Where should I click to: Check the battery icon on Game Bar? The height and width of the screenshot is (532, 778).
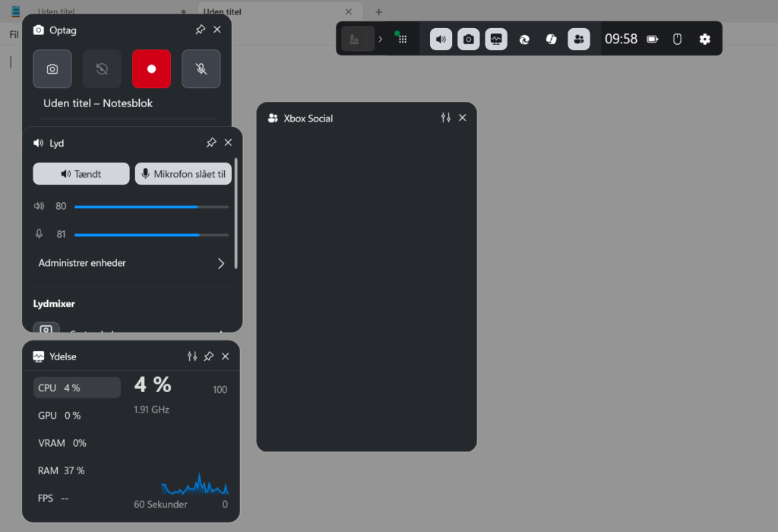653,40
